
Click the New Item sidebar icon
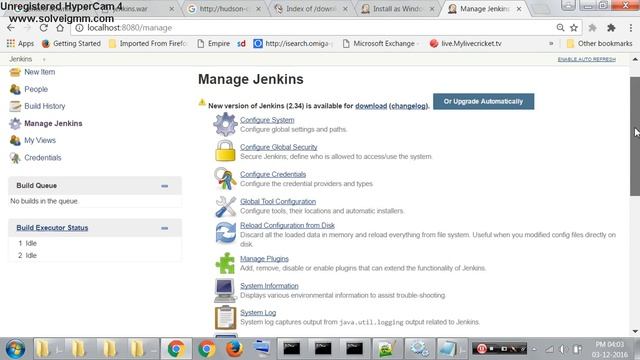(15, 72)
